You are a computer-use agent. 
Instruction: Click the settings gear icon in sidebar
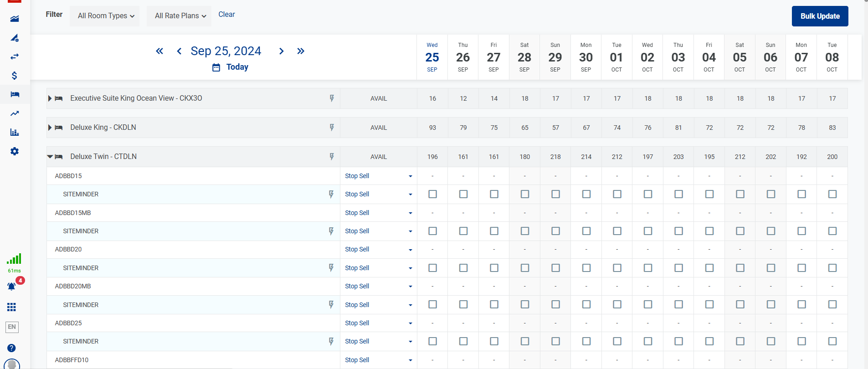[15, 151]
